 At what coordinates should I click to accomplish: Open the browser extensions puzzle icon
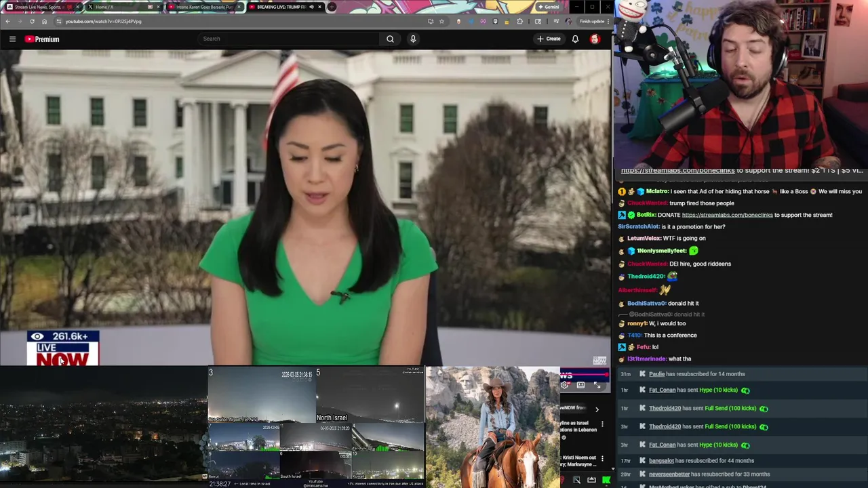pyautogui.click(x=520, y=21)
